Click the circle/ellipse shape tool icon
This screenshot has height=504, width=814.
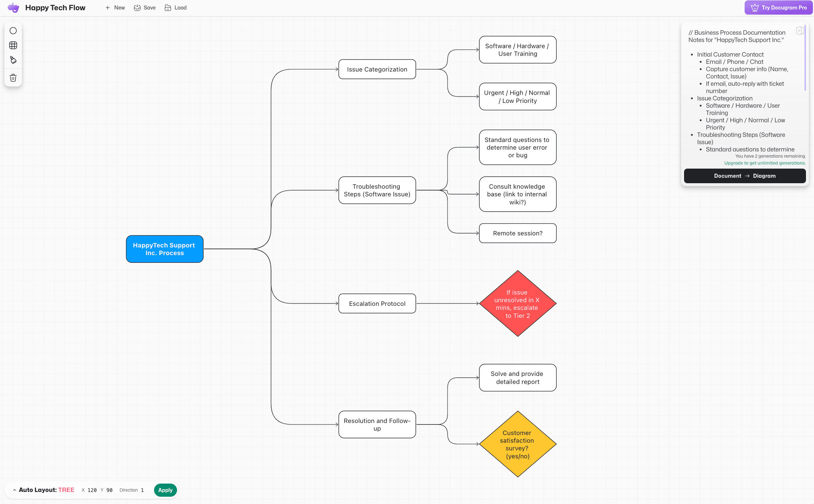point(13,30)
